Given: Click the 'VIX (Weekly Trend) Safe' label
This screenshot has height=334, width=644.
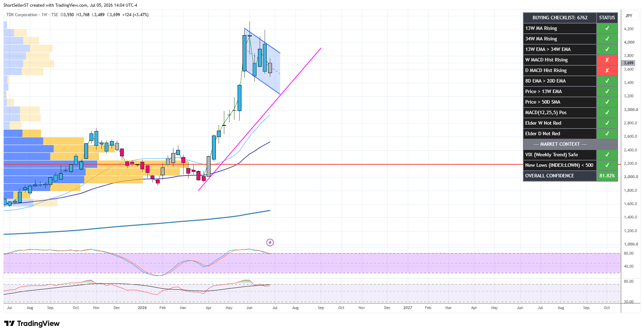Looking at the screenshot, I should [x=551, y=155].
